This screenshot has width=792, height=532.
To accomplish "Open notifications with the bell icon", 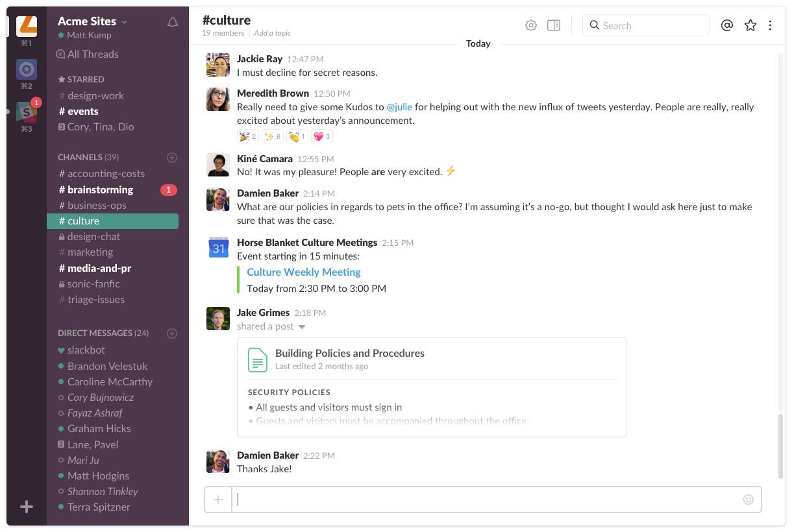I will tap(172, 21).
